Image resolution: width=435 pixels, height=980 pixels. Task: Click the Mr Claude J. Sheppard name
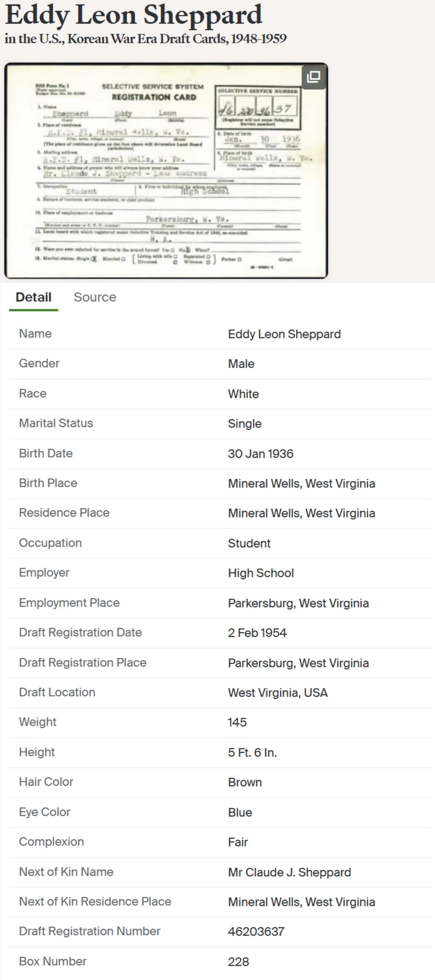(289, 872)
